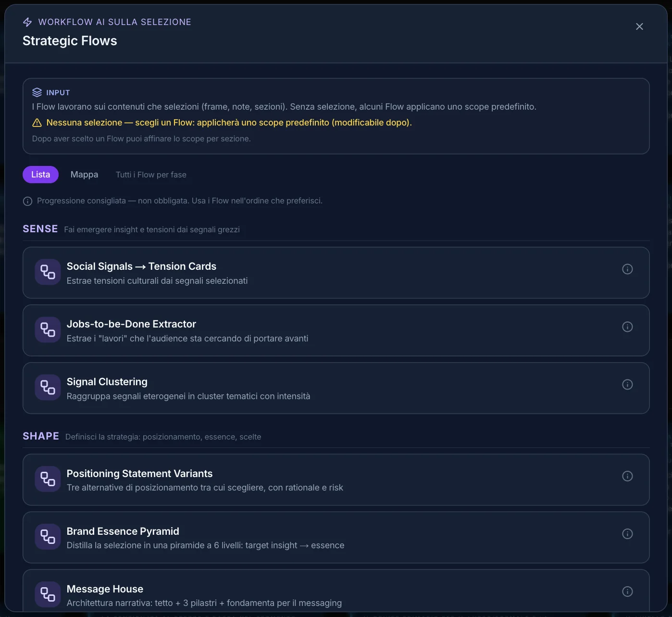Show info for Brand Essence Pyramid
Image resolution: width=672 pixels, height=617 pixels.
627,534
